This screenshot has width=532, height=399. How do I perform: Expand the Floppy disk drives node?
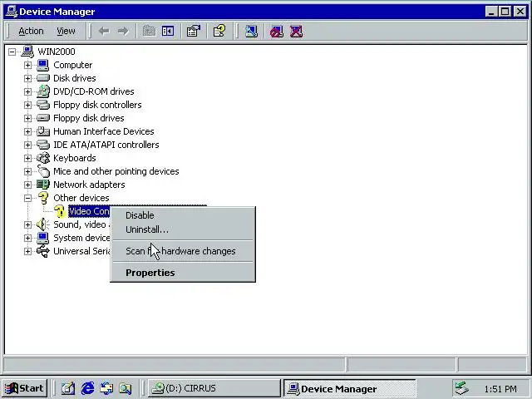[27, 118]
